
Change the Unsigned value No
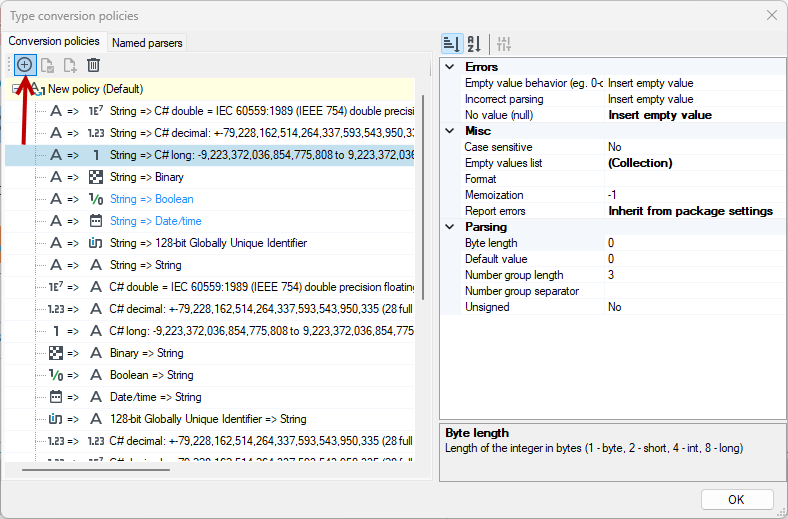pyautogui.click(x=696, y=307)
